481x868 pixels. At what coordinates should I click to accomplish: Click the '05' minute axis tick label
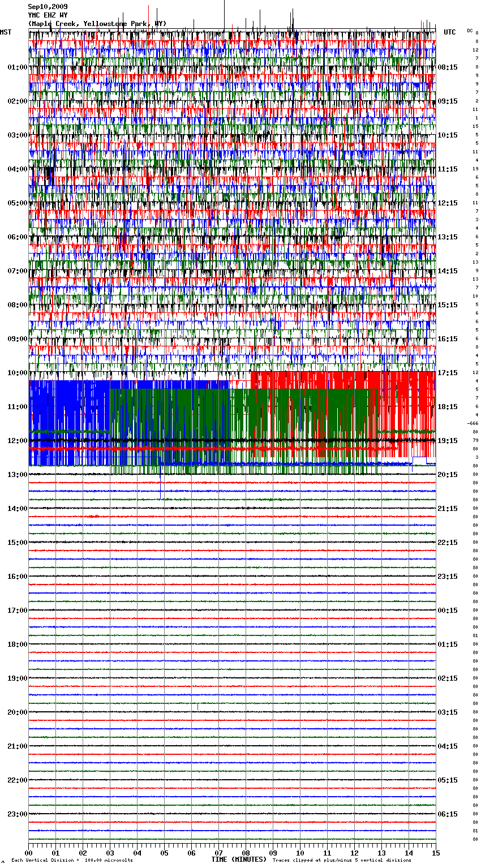164,853
